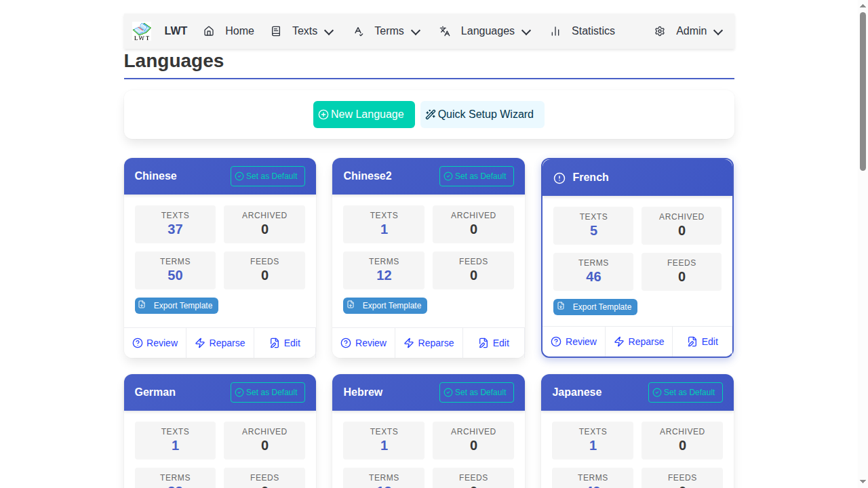Click the LWT logo in the navbar
Image resolution: width=868 pixels, height=488 pixels.
(x=142, y=30)
